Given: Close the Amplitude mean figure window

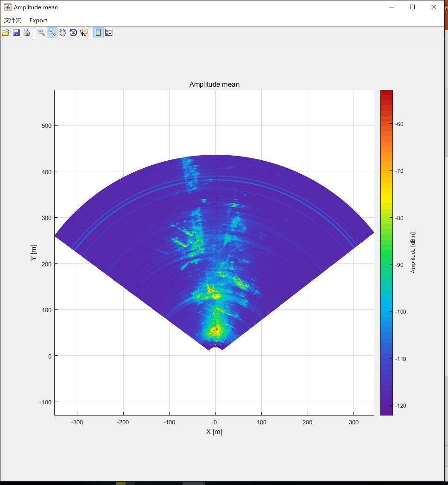Looking at the screenshot, I should coord(434,7).
